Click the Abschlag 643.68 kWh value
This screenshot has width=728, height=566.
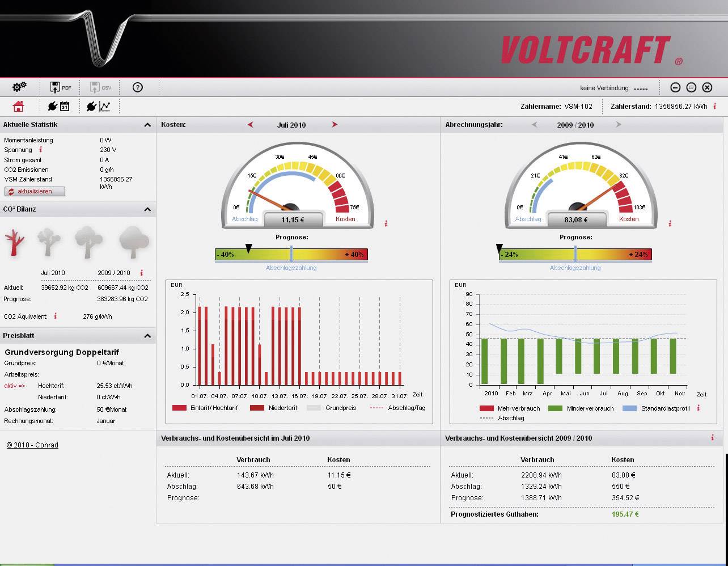(x=255, y=487)
